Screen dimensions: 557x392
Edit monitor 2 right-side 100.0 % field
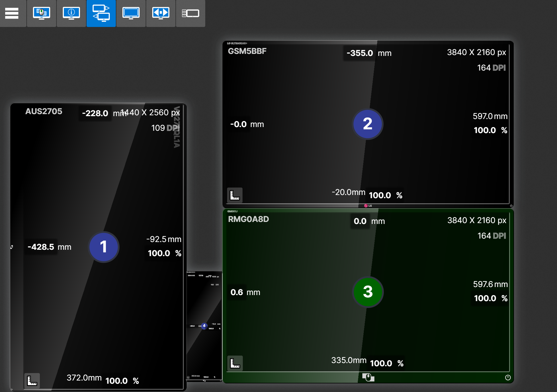point(485,130)
